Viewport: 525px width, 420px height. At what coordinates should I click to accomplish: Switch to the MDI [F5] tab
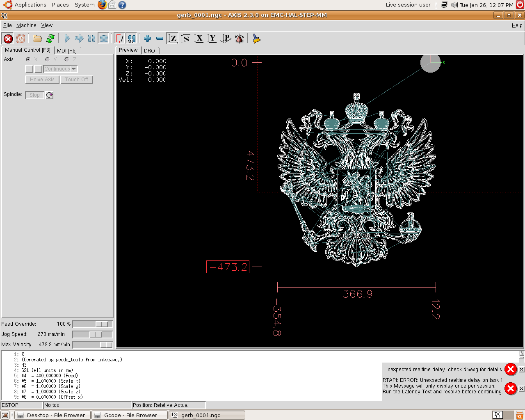coord(67,51)
